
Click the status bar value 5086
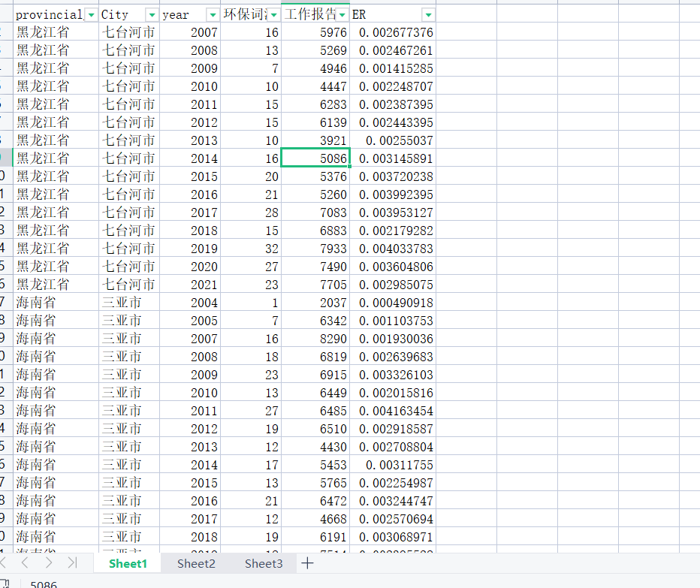44,584
